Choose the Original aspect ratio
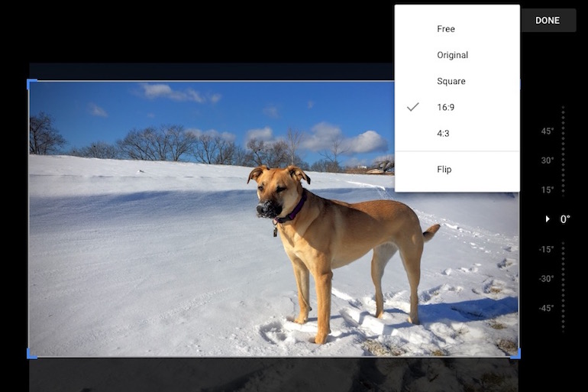 click(x=452, y=55)
